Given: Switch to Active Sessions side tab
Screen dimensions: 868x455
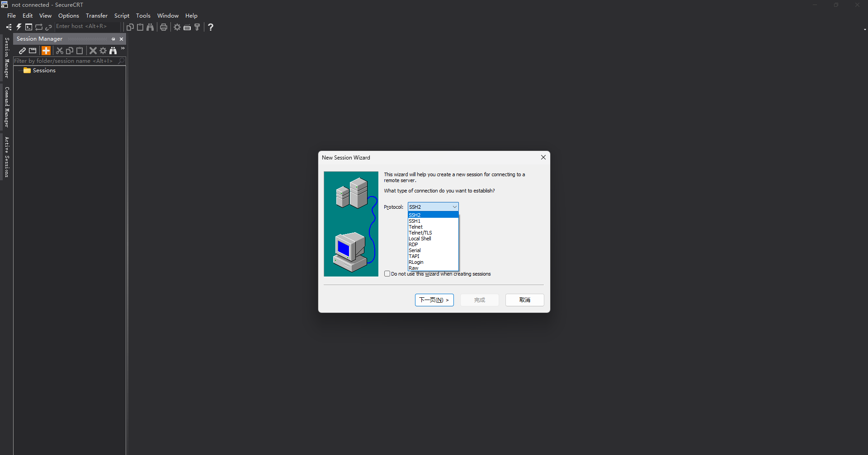Looking at the screenshot, I should pos(6,157).
